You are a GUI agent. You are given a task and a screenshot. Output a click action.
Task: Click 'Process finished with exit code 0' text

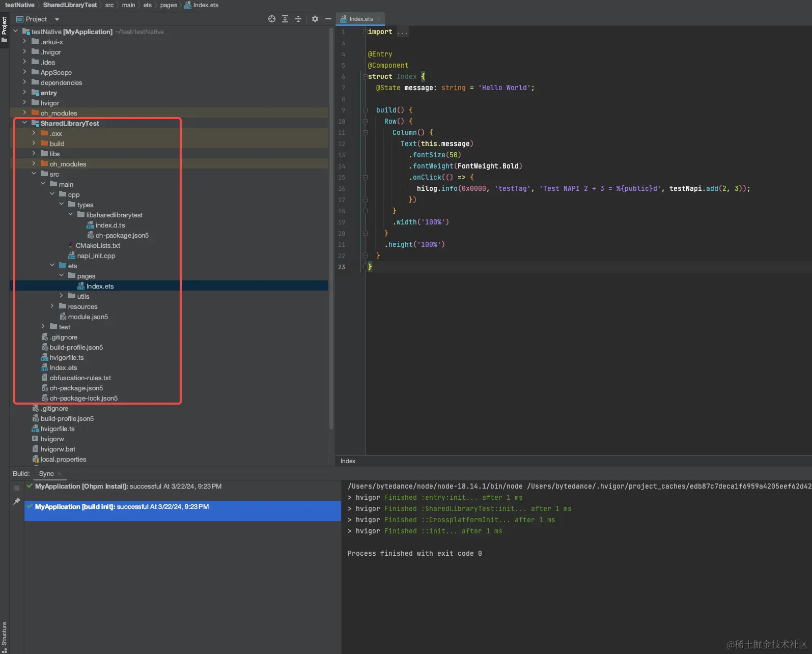coord(414,553)
